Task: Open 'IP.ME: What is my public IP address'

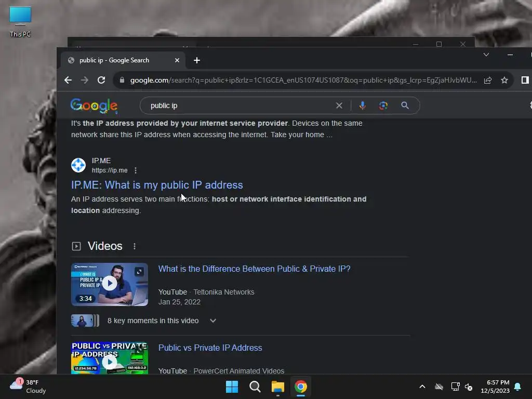Action: [157, 185]
